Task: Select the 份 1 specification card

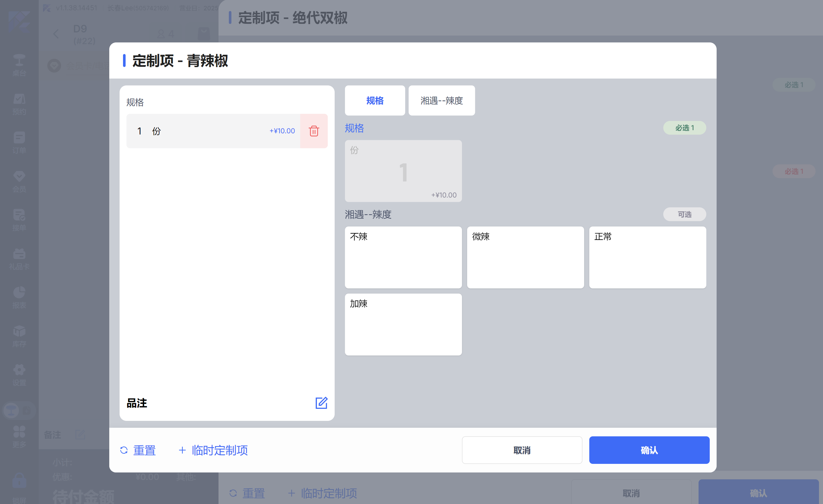Action: (x=403, y=171)
